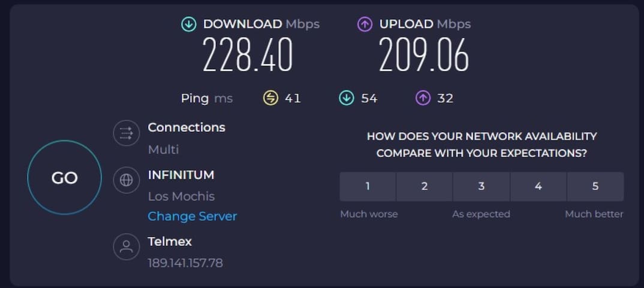Image resolution: width=644 pixels, height=288 pixels.
Task: Click the INFINITUM server name
Action: [180, 175]
